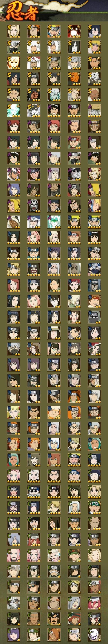Open the blue-haired Konan A-rank portrait
Screen dimensions: 108x644
13,190
